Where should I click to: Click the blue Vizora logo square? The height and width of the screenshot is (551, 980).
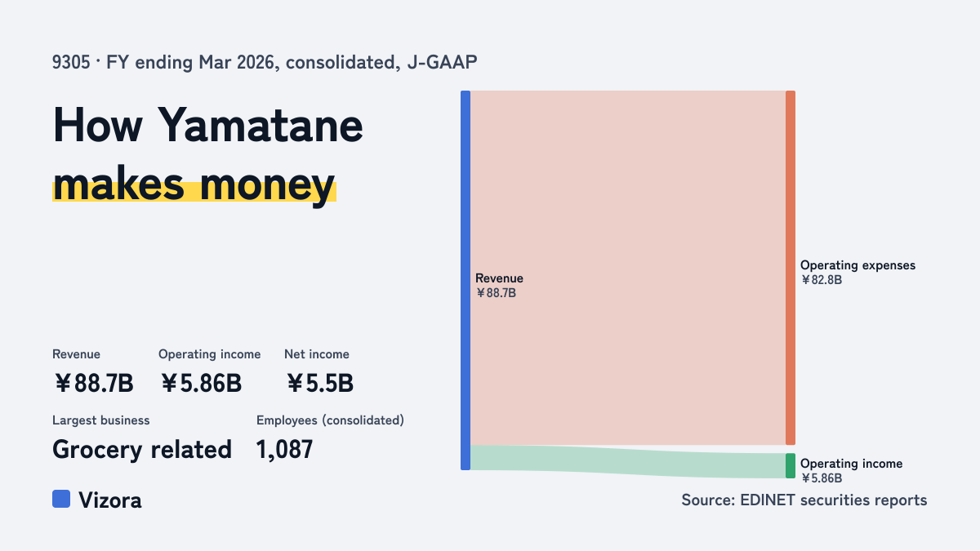(61, 499)
